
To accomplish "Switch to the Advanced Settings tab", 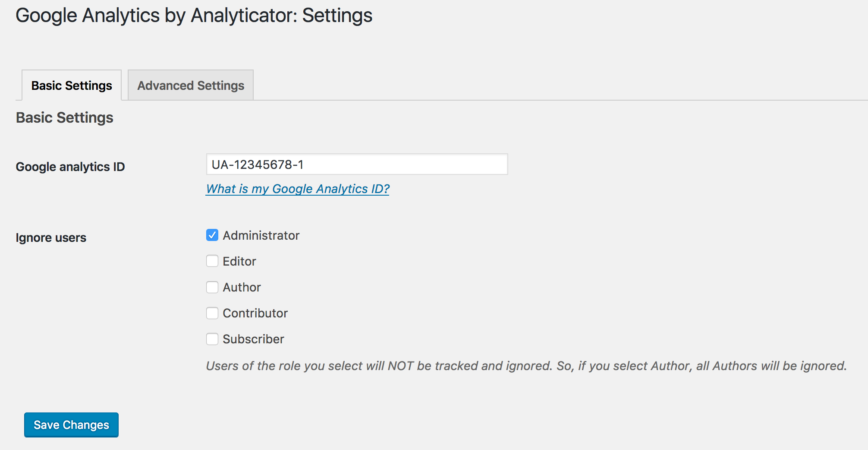I will coord(191,85).
